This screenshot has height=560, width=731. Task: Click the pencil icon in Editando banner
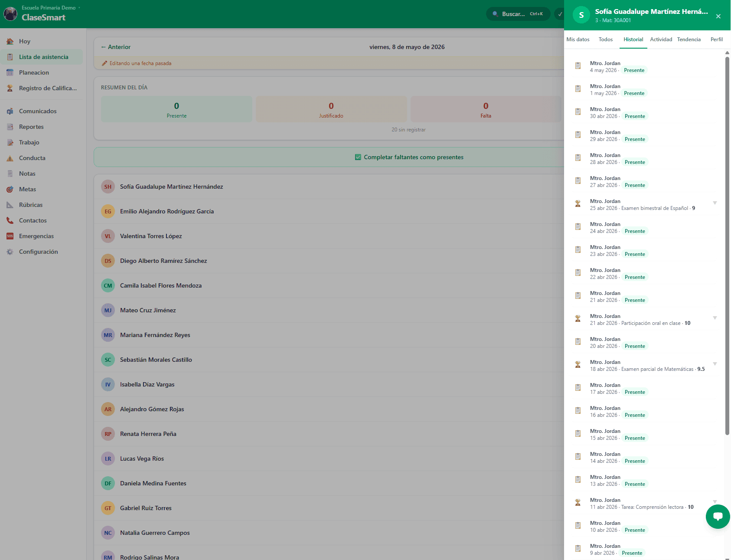[x=104, y=63]
